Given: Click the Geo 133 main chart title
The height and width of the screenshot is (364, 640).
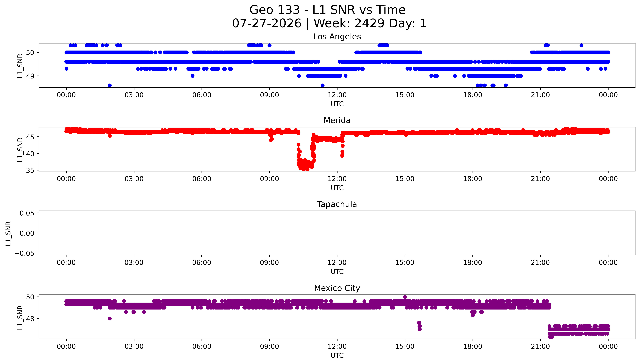Looking at the screenshot, I should point(327,10).
